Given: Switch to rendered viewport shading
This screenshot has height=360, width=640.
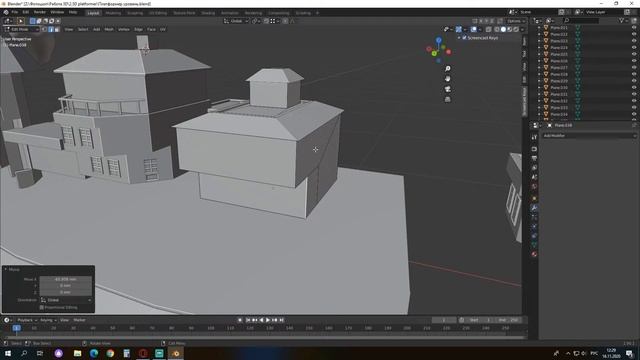Looking at the screenshot, I should pos(516,29).
